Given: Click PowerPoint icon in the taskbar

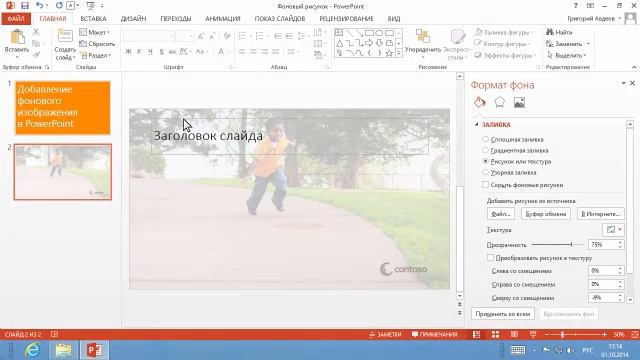Looking at the screenshot, I should (94, 350).
